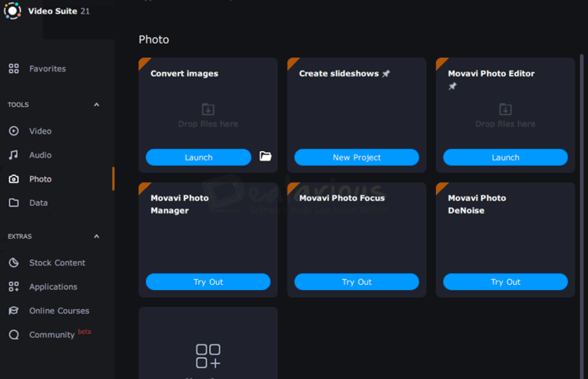Open the Favorites grid icon

tap(14, 68)
